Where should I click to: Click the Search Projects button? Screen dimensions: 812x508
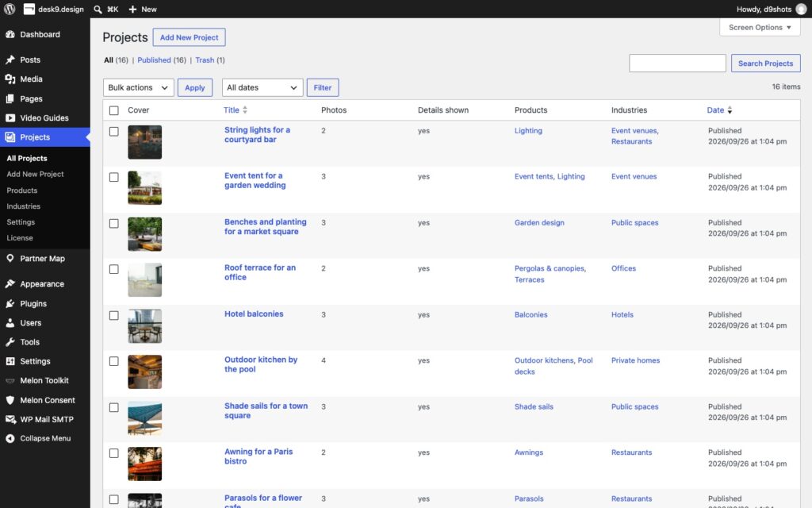point(765,63)
